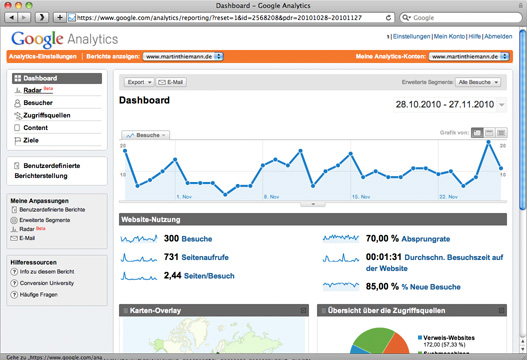Screen dimensions: 527x360
Task: Open the Besuche metric dropdown above the chart
Action: [146, 135]
